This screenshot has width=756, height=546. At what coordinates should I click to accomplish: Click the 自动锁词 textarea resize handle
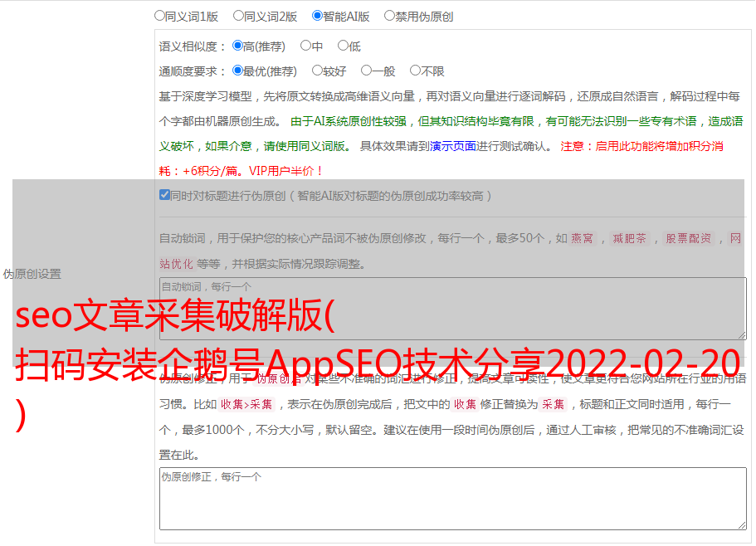pyautogui.click(x=742, y=335)
